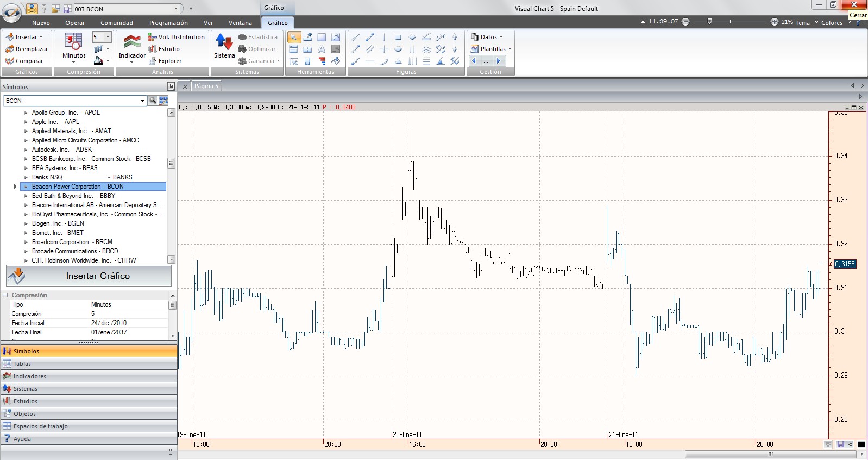This screenshot has width=868, height=460.
Task: Open the Operar menu
Action: [75, 23]
